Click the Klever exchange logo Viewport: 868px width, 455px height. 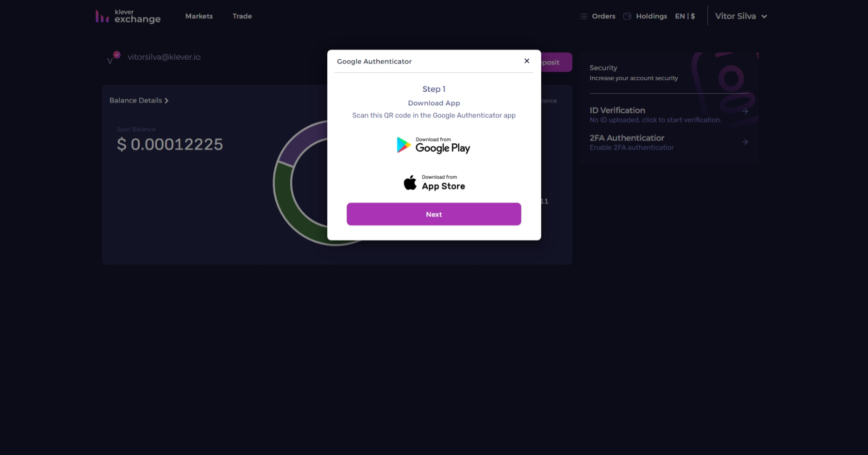(x=128, y=16)
